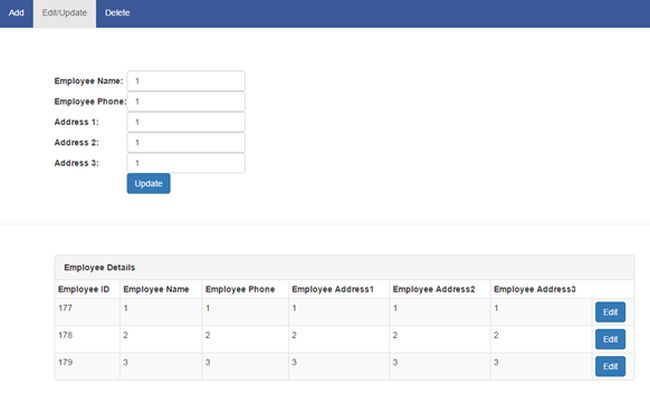Open the Add tab
650x414 pixels.
[x=16, y=13]
